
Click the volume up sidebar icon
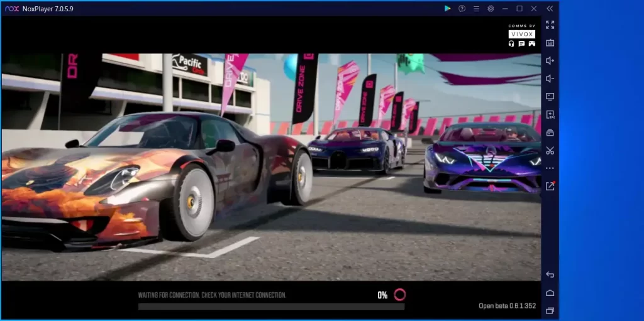pos(550,61)
